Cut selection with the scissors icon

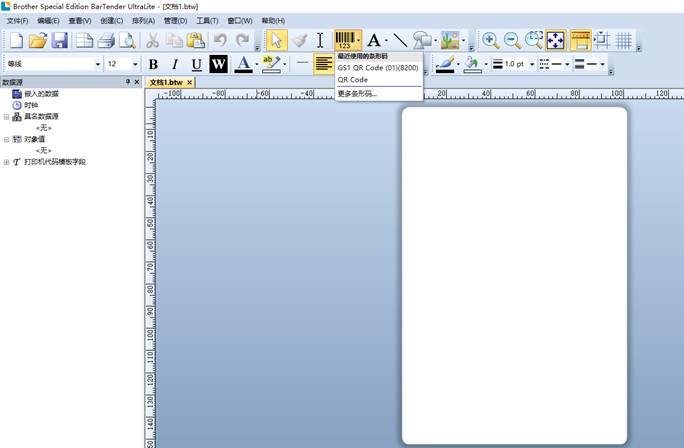[x=152, y=41]
